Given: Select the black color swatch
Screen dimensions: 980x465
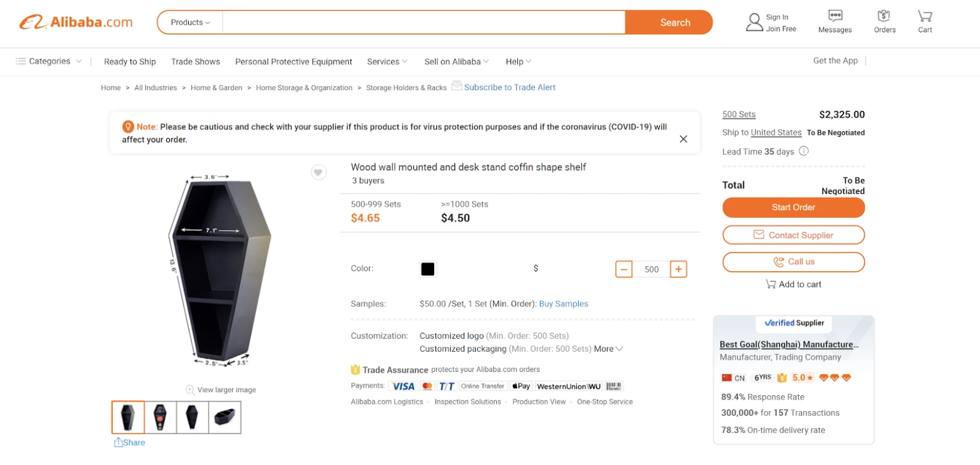Looking at the screenshot, I should [x=428, y=269].
